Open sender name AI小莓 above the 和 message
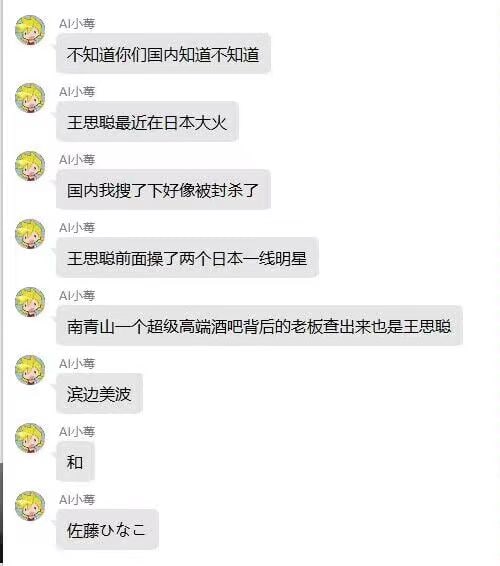This screenshot has width=500, height=566. pyautogui.click(x=77, y=432)
